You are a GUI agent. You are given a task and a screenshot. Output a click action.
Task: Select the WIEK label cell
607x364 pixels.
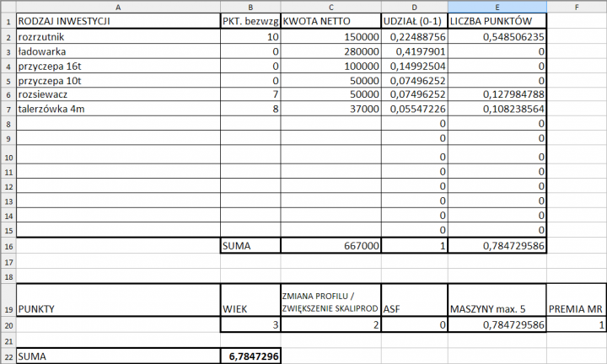click(x=250, y=309)
